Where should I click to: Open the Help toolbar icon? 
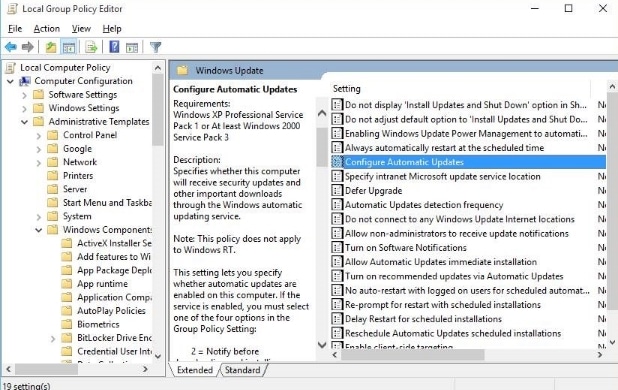pos(114,47)
